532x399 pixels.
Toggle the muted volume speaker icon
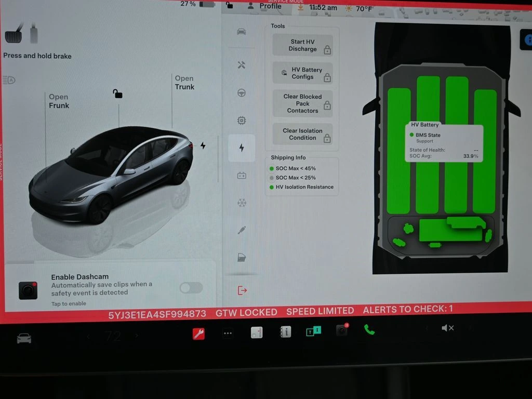coord(447,328)
